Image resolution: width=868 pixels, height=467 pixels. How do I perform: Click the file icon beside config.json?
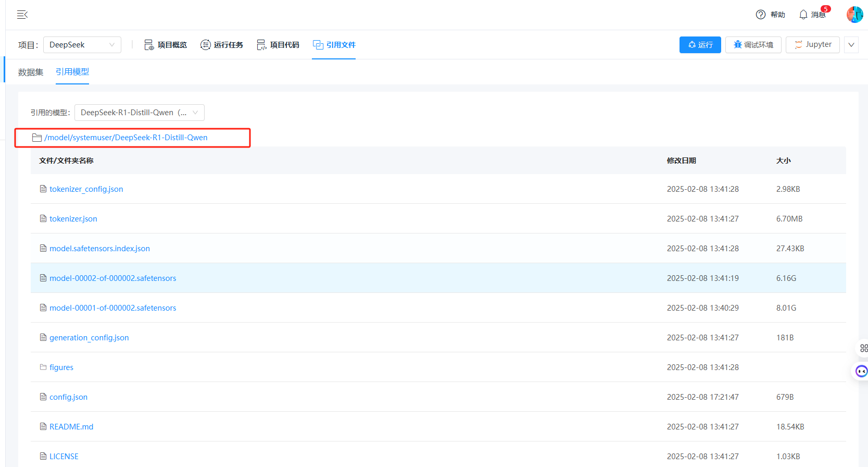pyautogui.click(x=43, y=397)
